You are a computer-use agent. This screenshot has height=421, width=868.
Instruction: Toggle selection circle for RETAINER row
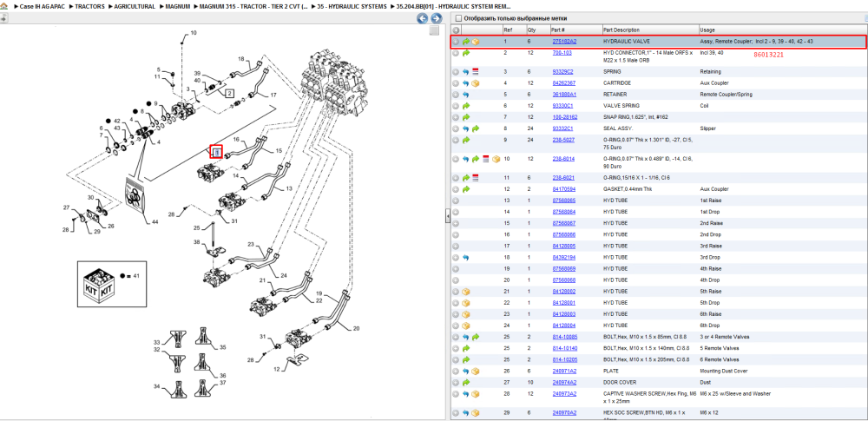pyautogui.click(x=457, y=95)
